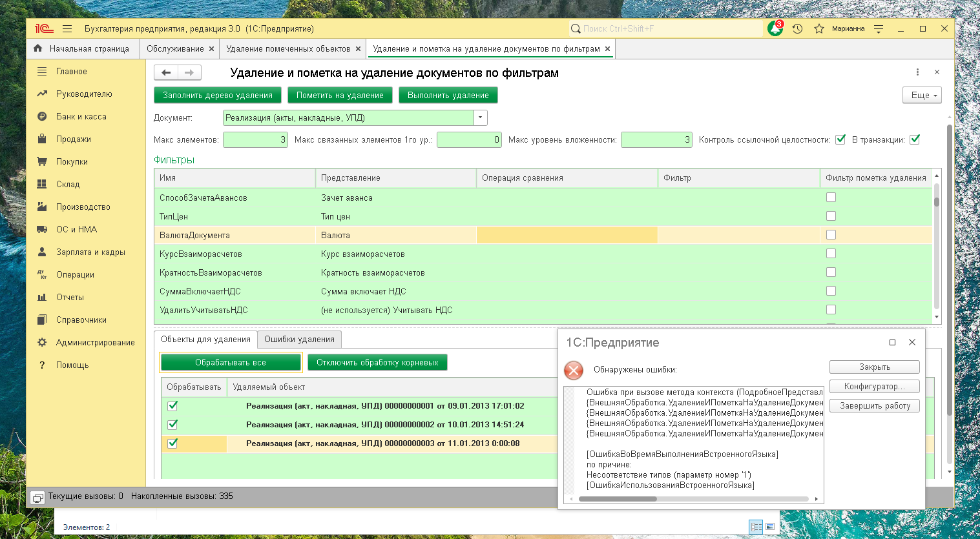
Task: Click the favorites star icon
Action: point(818,29)
